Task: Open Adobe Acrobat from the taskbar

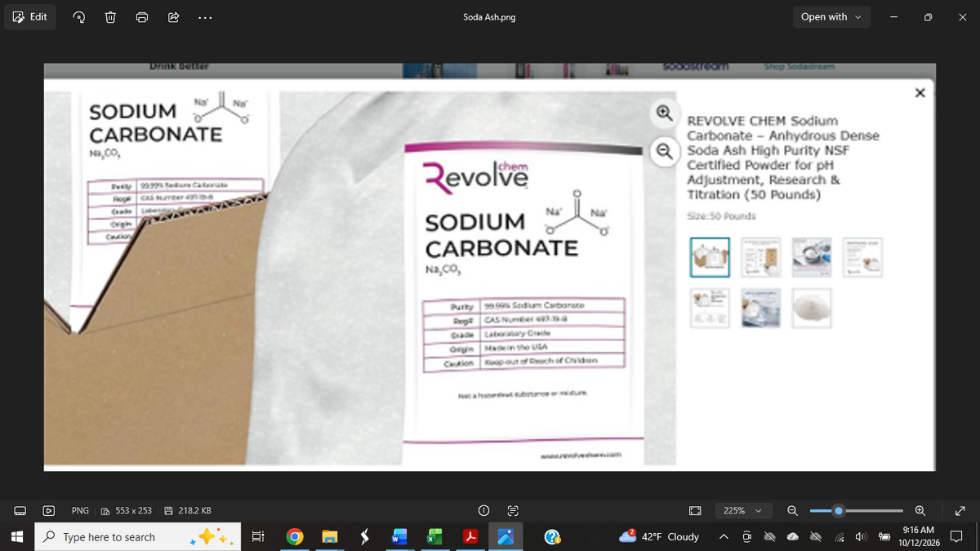Action: tap(470, 537)
